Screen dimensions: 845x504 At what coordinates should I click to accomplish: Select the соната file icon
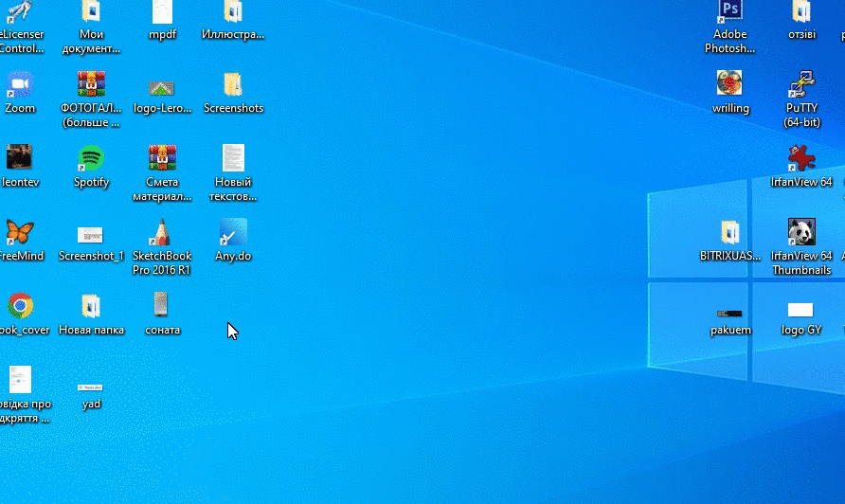click(161, 305)
